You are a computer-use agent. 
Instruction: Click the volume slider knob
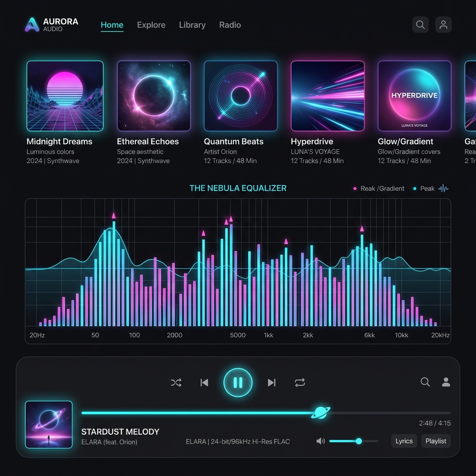359,441
